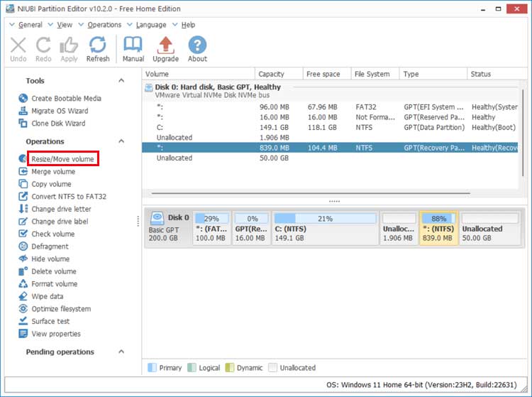Click the Redo toolbar icon

point(43,45)
